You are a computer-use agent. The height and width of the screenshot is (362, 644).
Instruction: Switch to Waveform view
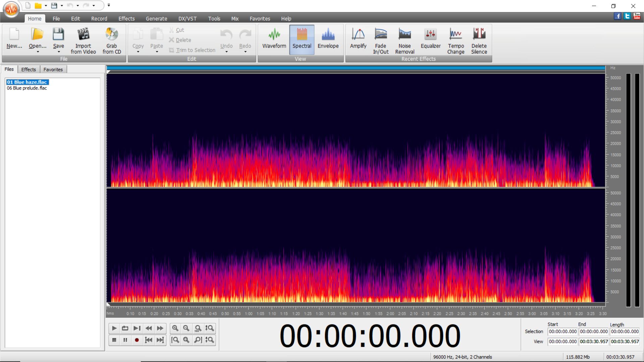(x=274, y=39)
